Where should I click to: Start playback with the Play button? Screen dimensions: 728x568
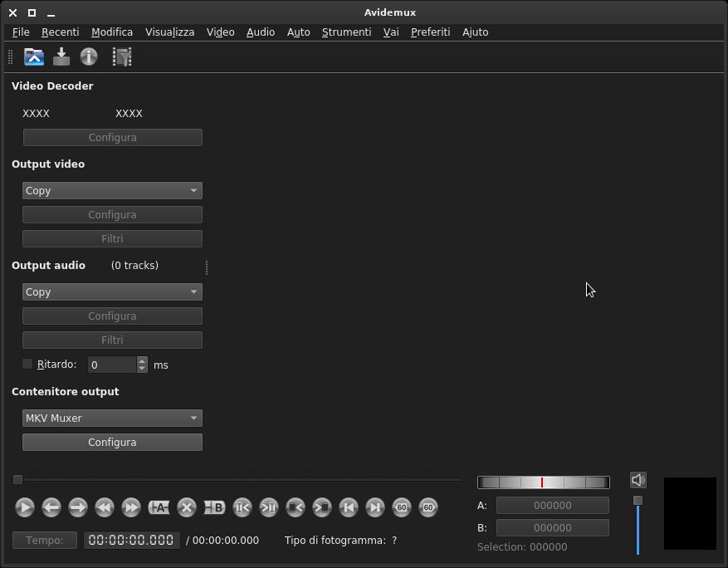(25, 507)
